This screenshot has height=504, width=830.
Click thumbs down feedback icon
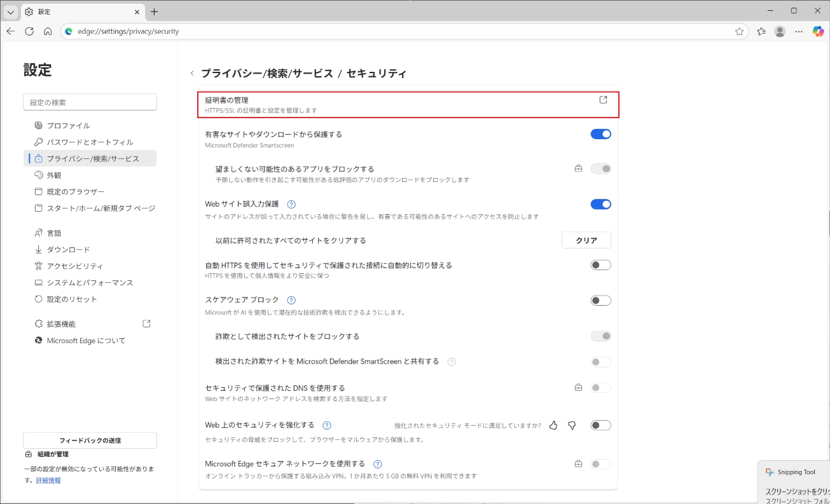(572, 425)
